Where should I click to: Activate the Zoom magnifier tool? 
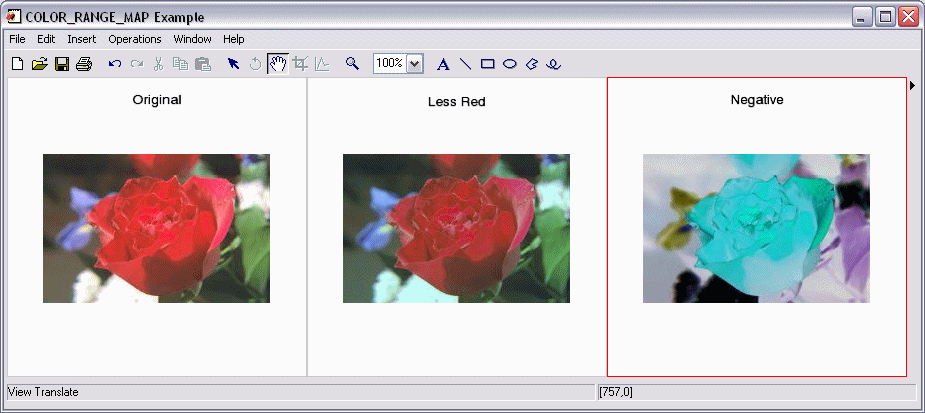pyautogui.click(x=352, y=63)
